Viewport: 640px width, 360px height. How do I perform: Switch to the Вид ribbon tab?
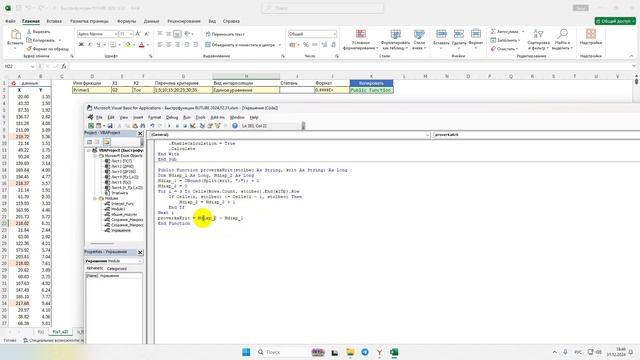(212, 21)
